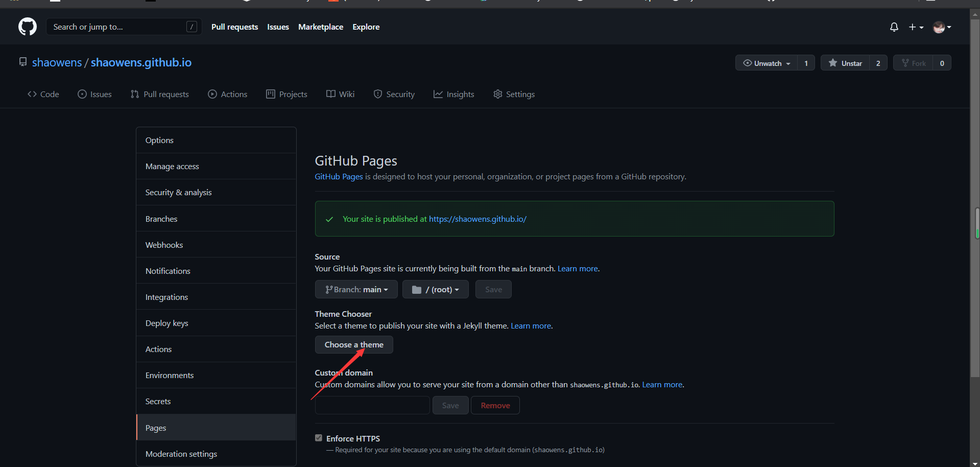Open Pull requests in top navigation
The image size is (980, 467).
[234, 27]
